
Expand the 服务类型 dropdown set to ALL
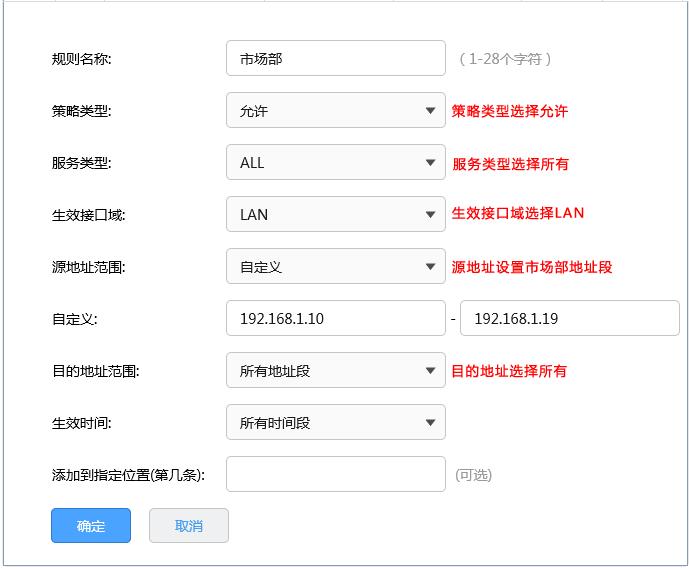click(335, 163)
